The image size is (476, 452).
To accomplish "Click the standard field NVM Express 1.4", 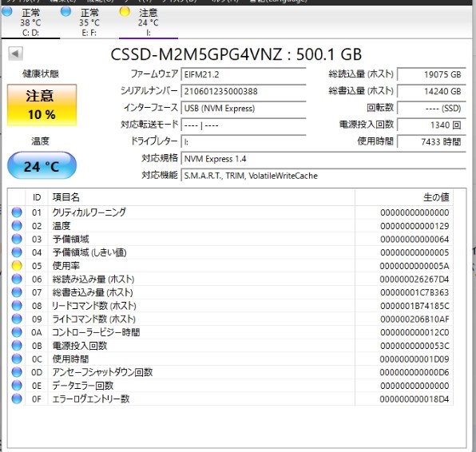I will pyautogui.click(x=323, y=159).
